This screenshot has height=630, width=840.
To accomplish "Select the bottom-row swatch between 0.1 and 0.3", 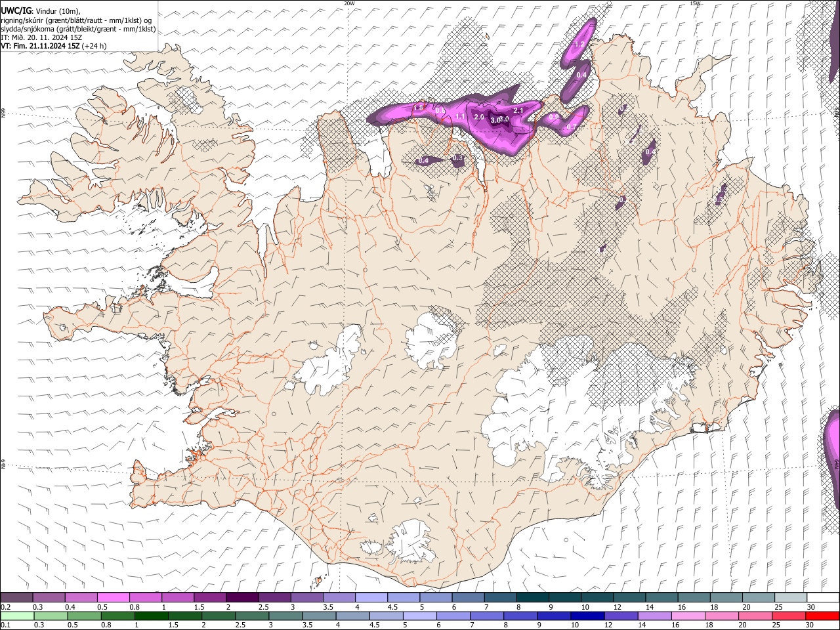I will 18,616.
